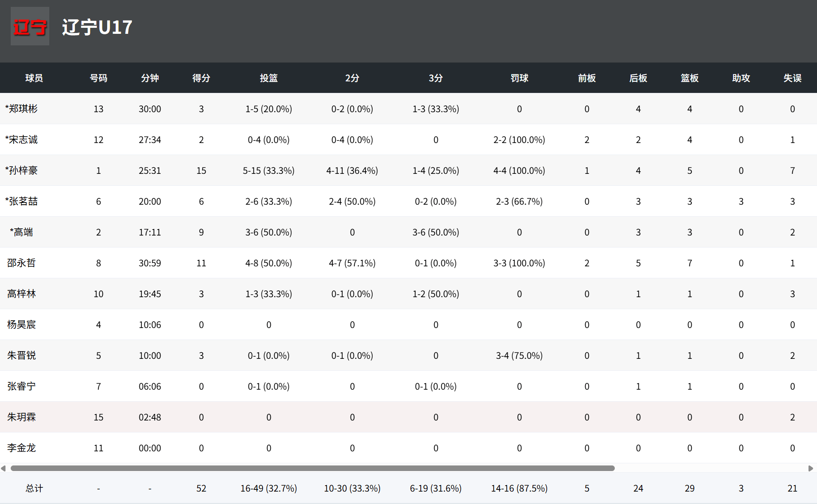
Task: Click total field goals 16-49 (32.7%)
Action: point(269,488)
